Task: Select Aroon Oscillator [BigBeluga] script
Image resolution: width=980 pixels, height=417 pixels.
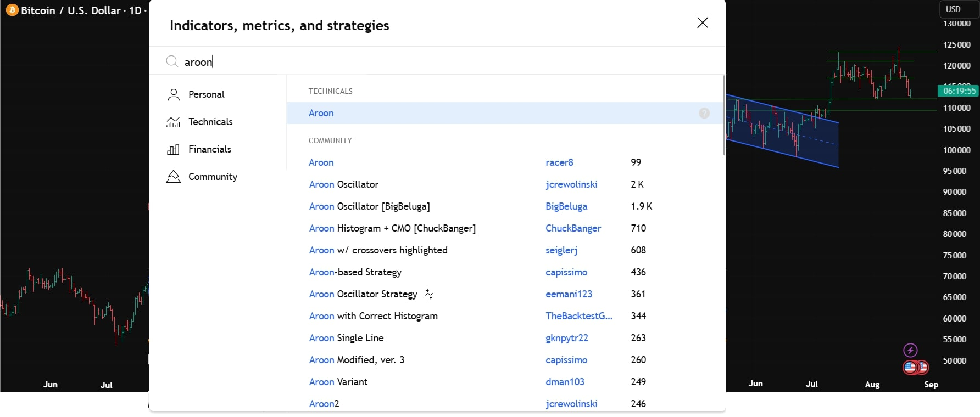Action: click(369, 206)
